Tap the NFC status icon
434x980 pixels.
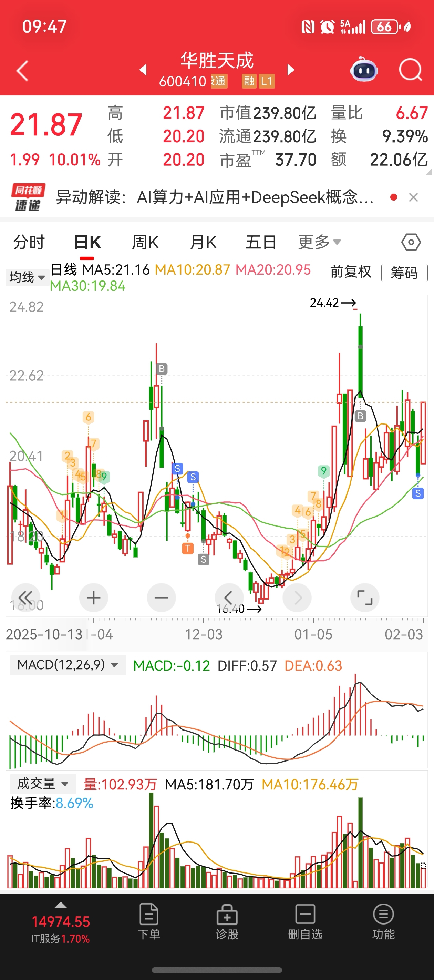pos(308,27)
